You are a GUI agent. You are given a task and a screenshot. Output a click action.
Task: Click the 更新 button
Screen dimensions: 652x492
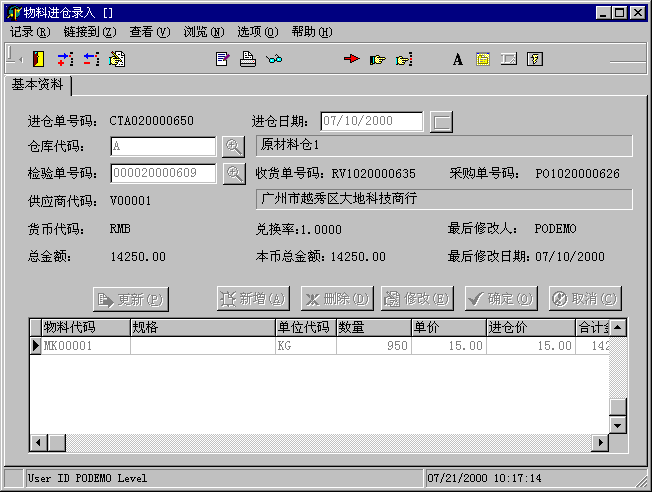click(x=130, y=298)
